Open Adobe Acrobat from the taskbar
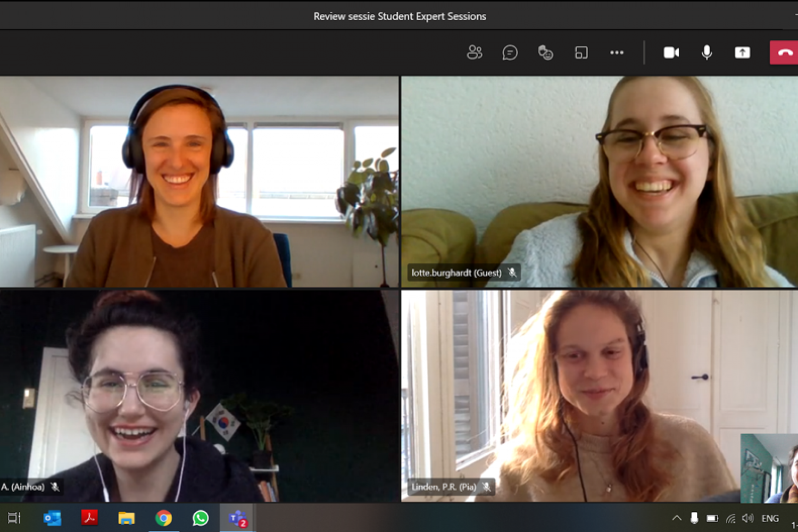 click(89, 518)
